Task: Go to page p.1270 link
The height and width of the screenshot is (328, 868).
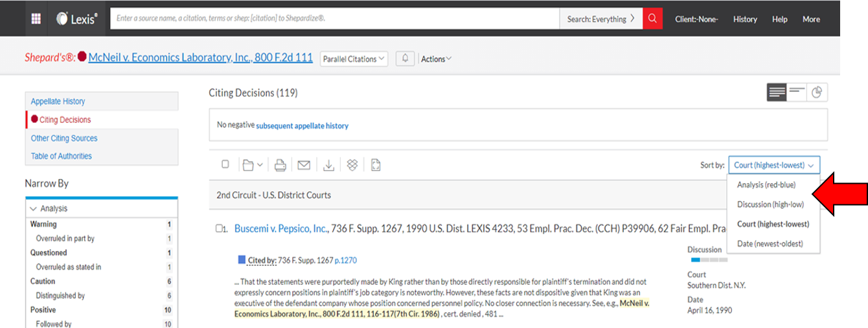Action: [346, 260]
